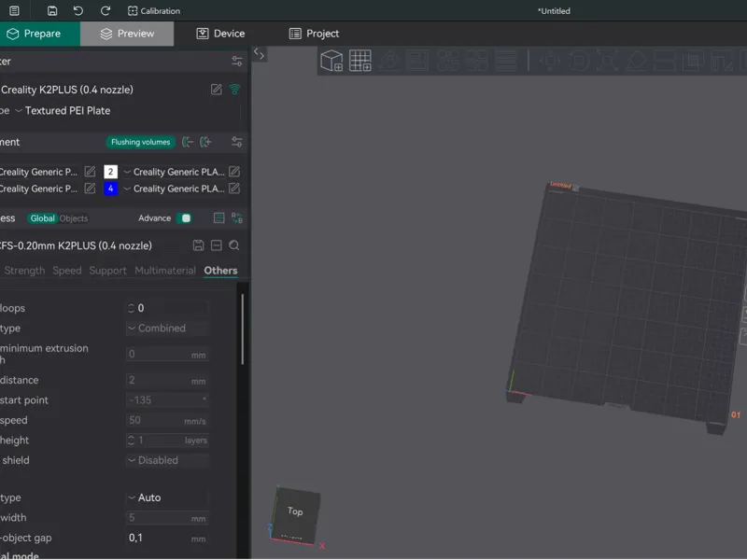Click the object gap field showing 0,1
This screenshot has height=560, width=747.
[167, 539]
